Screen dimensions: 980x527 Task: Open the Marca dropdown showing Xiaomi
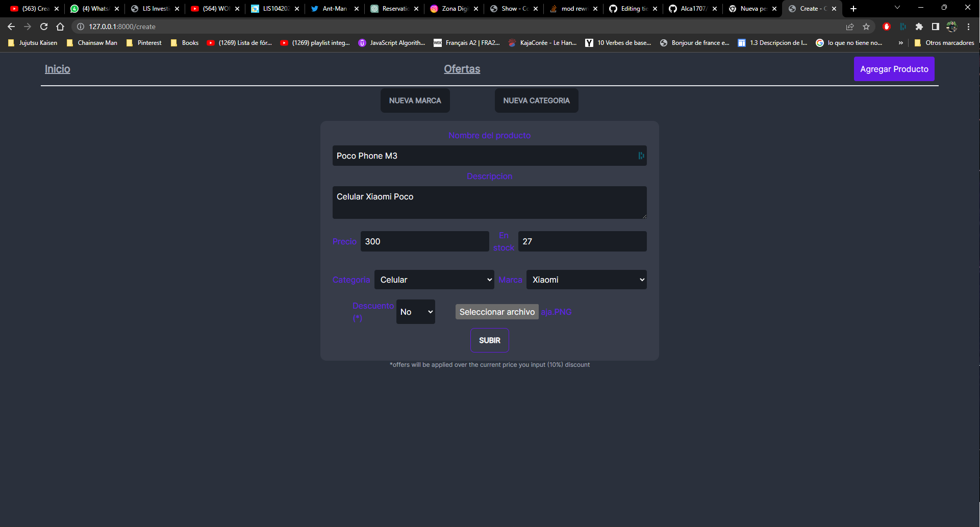click(x=586, y=280)
